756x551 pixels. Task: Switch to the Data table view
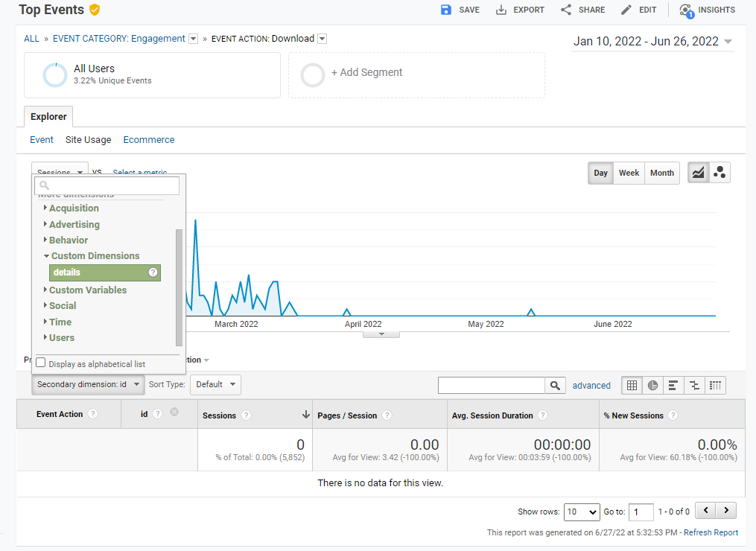(631, 385)
